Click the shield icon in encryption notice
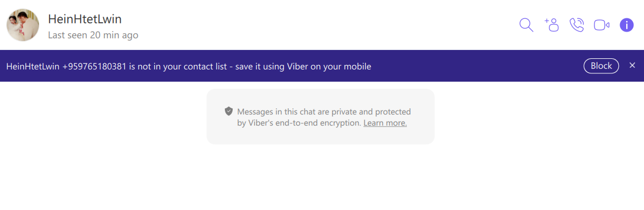 (x=229, y=111)
